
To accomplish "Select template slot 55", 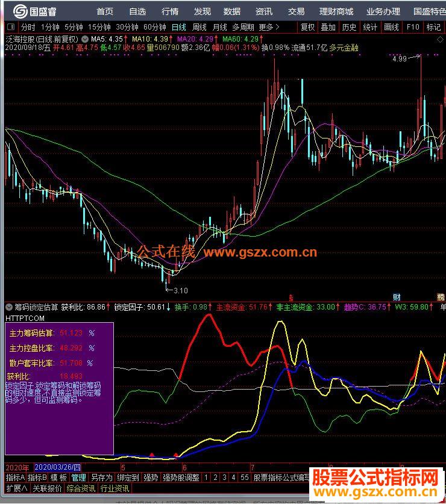I will [x=245, y=478].
